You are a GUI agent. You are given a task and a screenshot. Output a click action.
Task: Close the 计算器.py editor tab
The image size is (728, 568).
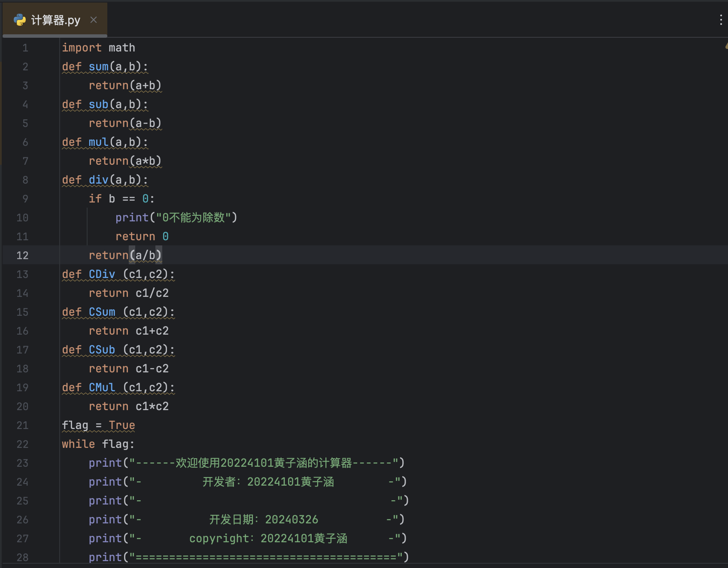coord(94,20)
